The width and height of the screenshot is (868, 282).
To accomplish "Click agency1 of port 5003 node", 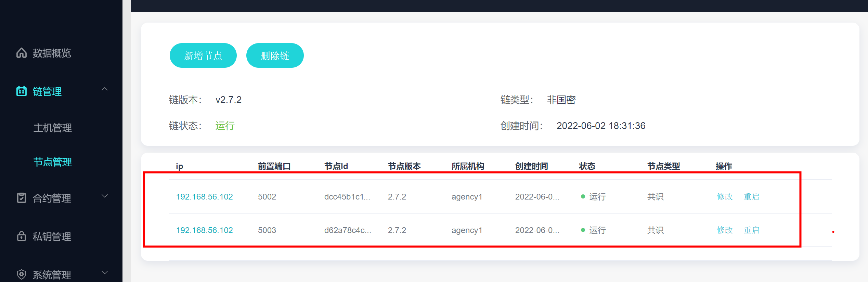I will point(467,230).
